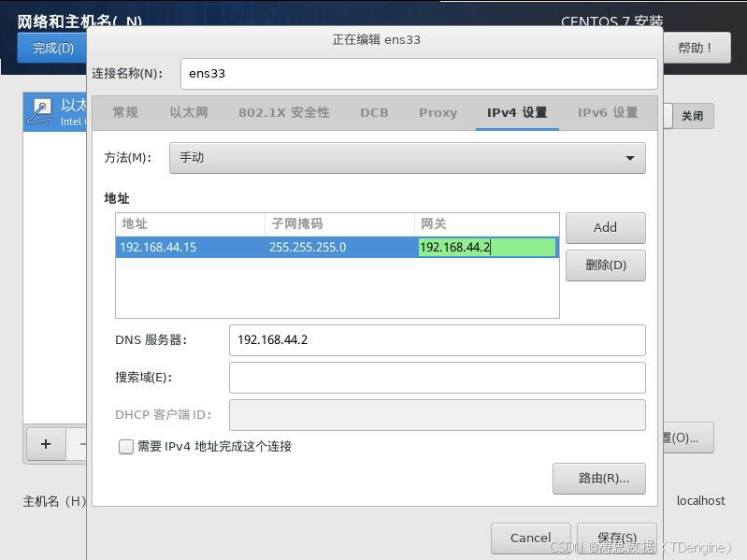Select the IPv4 设置 tab
Screen dimensions: 747x560
tap(517, 113)
